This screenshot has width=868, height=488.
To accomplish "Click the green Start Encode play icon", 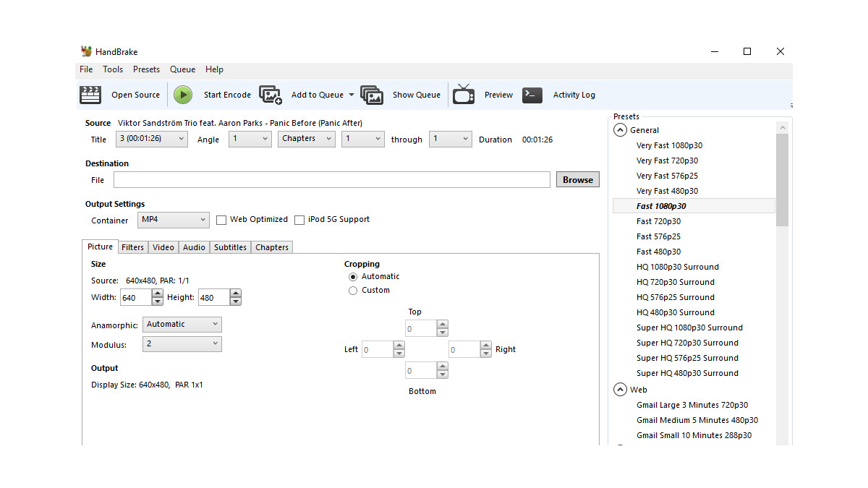I will tap(183, 95).
